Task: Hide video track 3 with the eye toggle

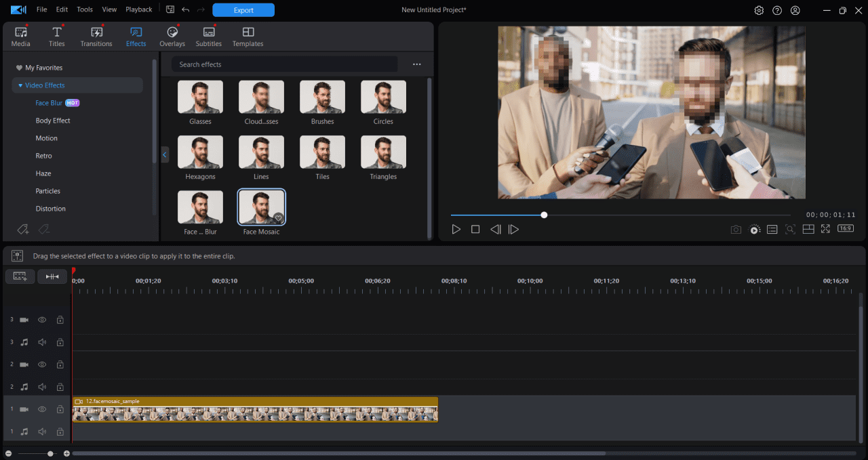Action: (41, 319)
